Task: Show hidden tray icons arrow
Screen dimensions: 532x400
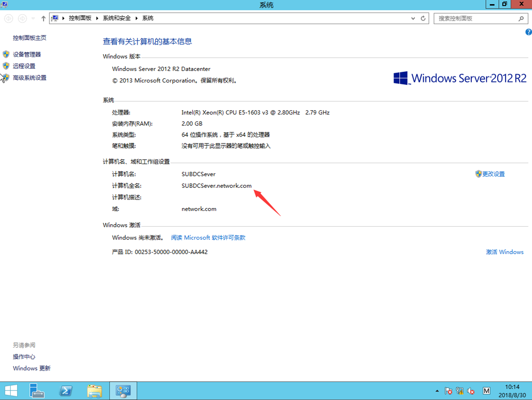Action: pos(437,391)
